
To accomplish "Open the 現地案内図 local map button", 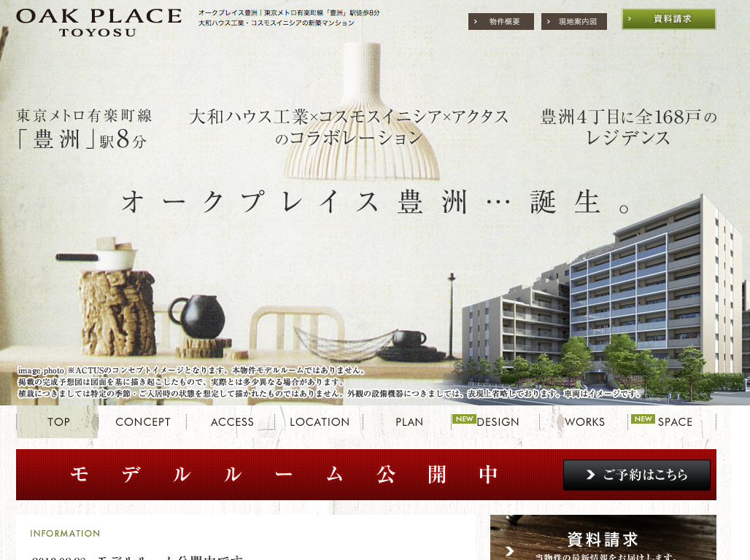I will coord(573,22).
